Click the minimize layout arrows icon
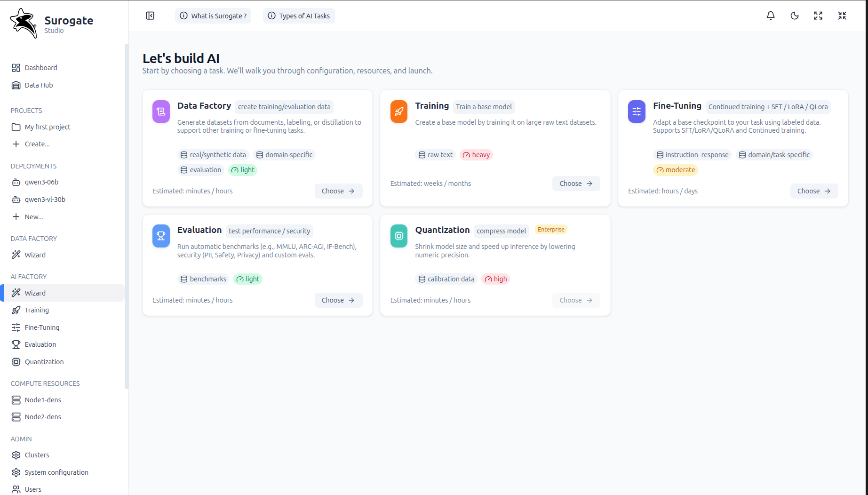The image size is (868, 495). [842, 16]
